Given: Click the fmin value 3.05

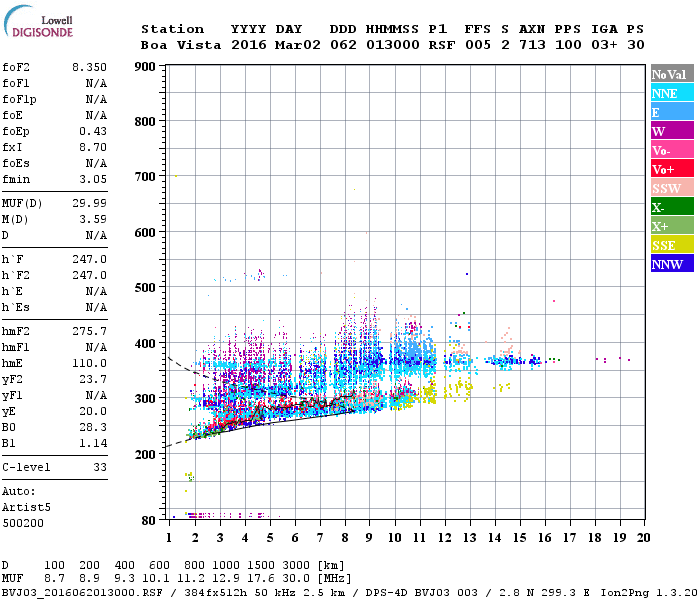Looking at the screenshot, I should pyautogui.click(x=93, y=179).
